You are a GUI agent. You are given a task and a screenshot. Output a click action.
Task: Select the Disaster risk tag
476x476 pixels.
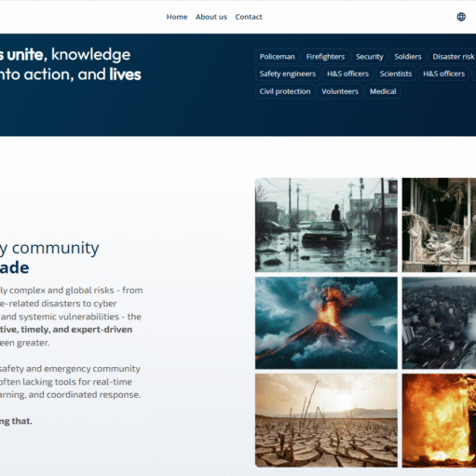(453, 57)
